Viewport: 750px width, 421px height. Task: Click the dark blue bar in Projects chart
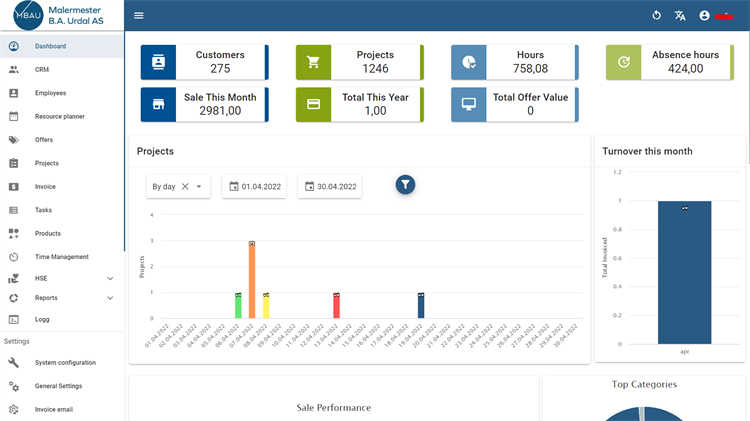point(421,306)
